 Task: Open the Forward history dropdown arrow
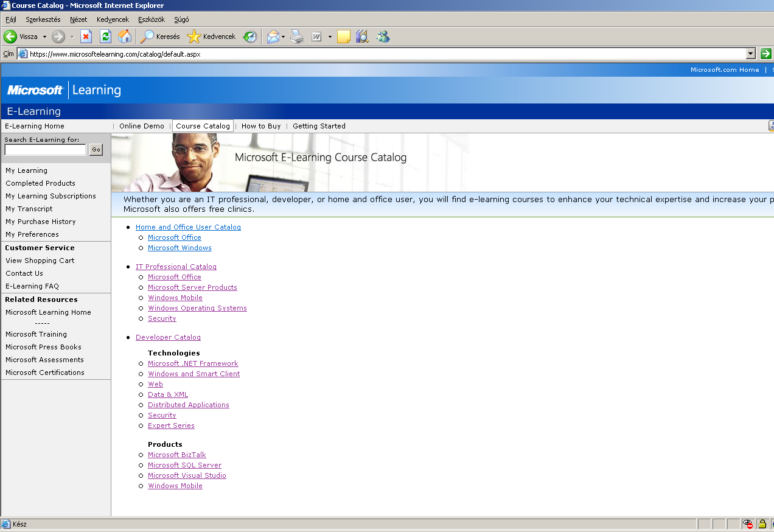coord(72,37)
